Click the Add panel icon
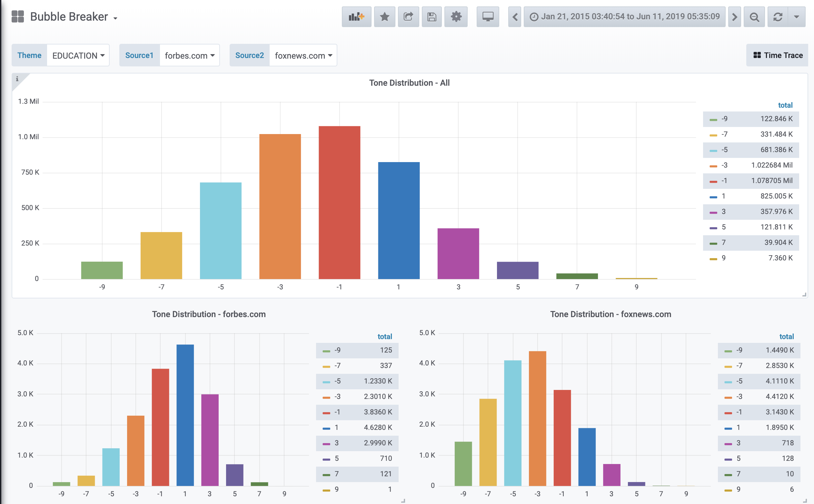 click(x=356, y=17)
